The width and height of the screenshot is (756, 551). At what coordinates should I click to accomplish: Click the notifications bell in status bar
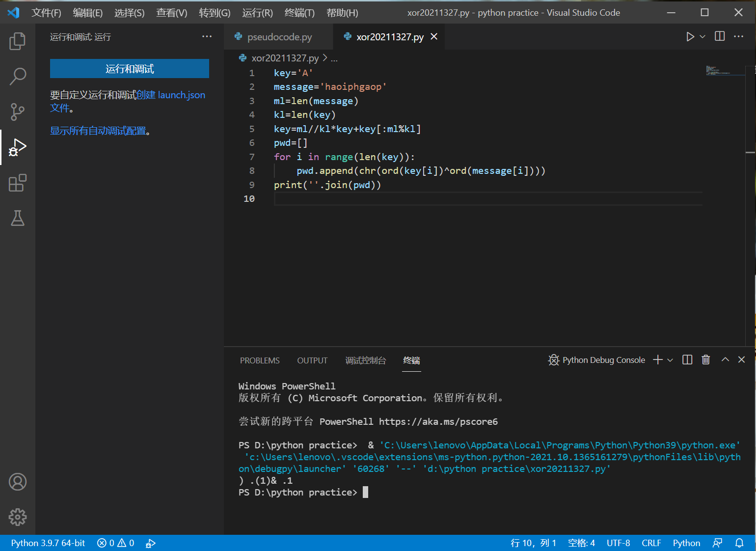(x=739, y=543)
